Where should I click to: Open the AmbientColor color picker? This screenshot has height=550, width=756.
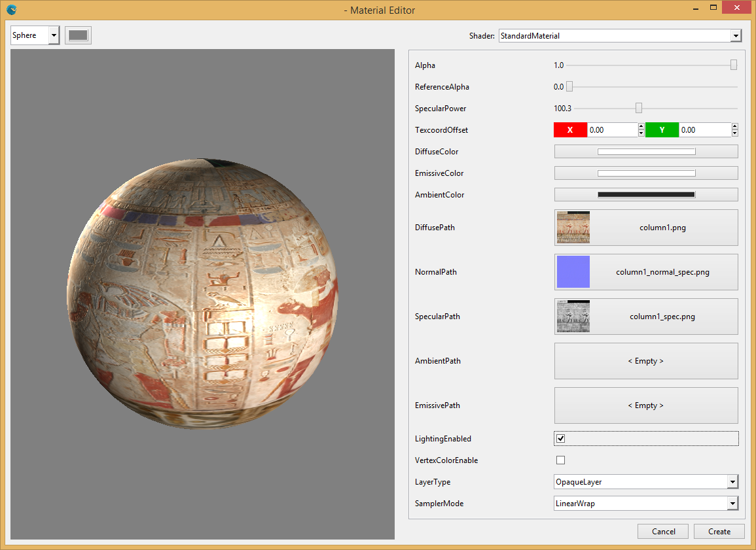[646, 195]
